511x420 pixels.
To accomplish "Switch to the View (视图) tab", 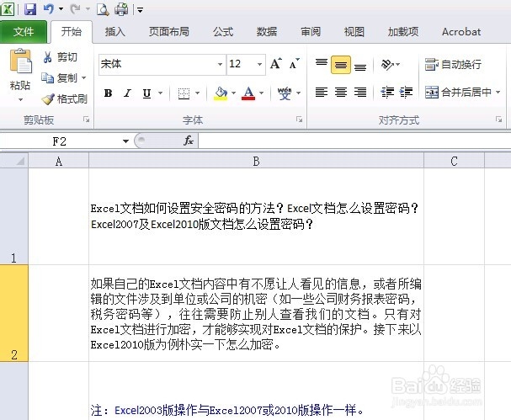I will (354, 32).
